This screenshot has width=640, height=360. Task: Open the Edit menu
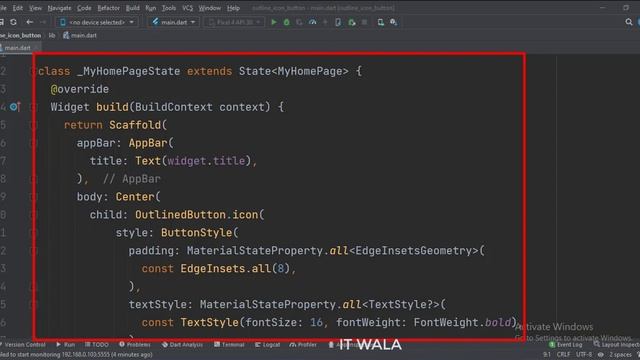pos(18,8)
